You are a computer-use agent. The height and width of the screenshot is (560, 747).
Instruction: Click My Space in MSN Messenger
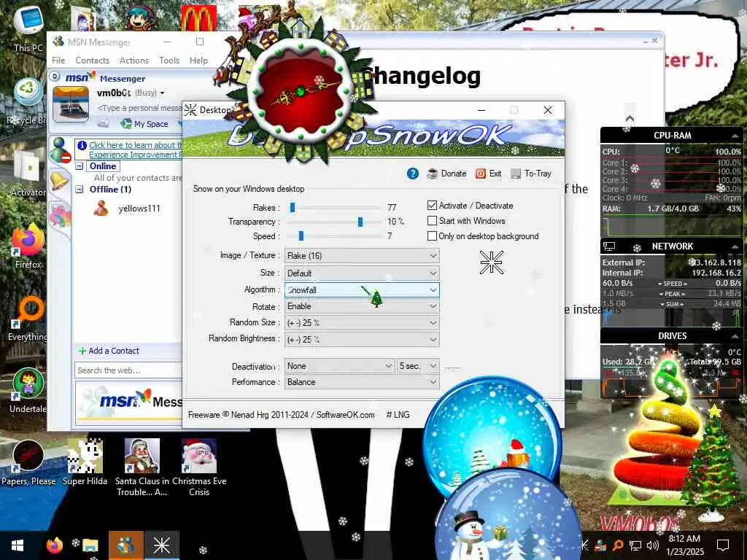click(x=145, y=124)
